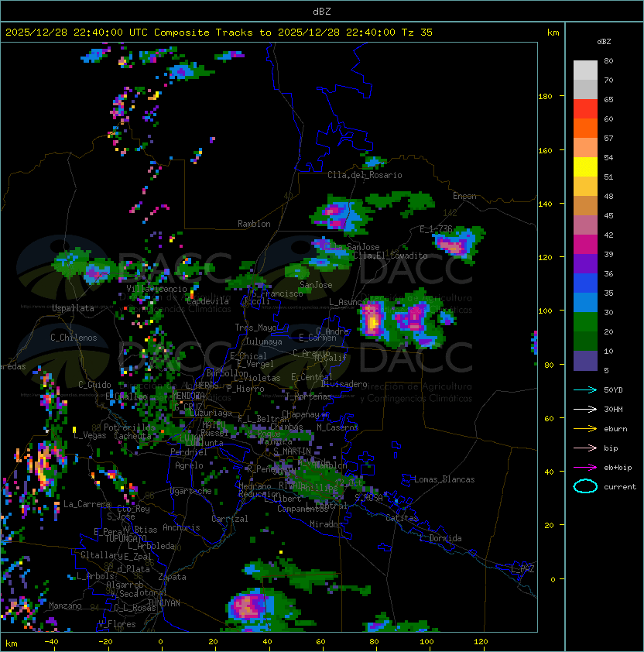This screenshot has width=644, height=652.
Task: Click the Zapata place label
Action: click(x=172, y=577)
